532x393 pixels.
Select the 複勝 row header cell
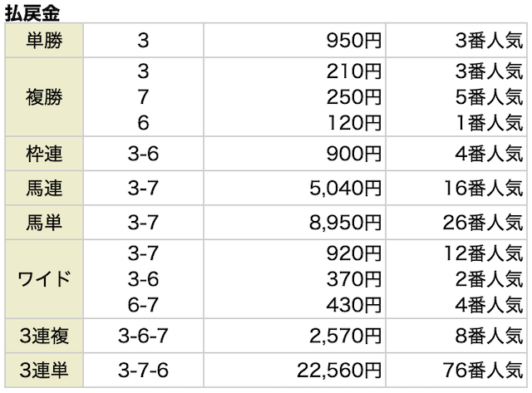click(x=44, y=97)
